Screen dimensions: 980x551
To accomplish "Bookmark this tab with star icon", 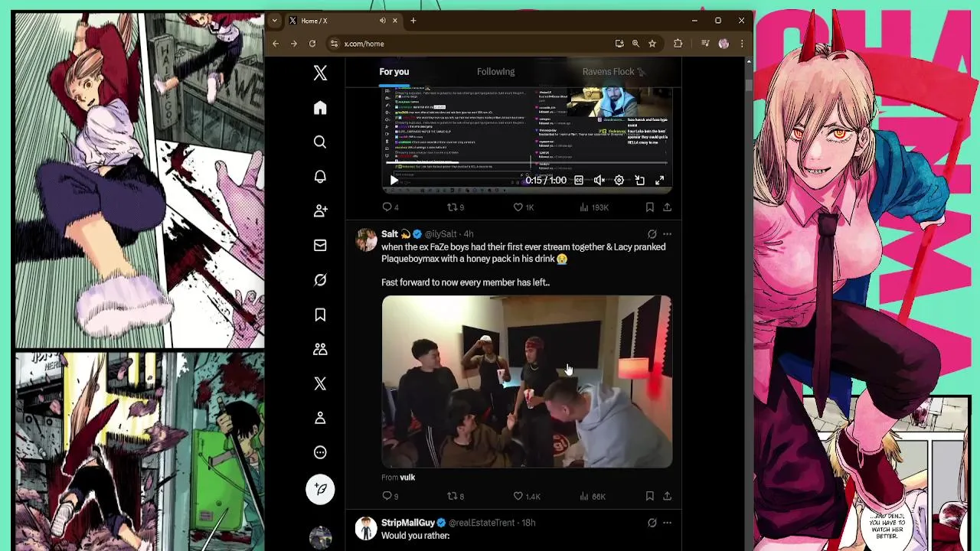I will tap(652, 44).
